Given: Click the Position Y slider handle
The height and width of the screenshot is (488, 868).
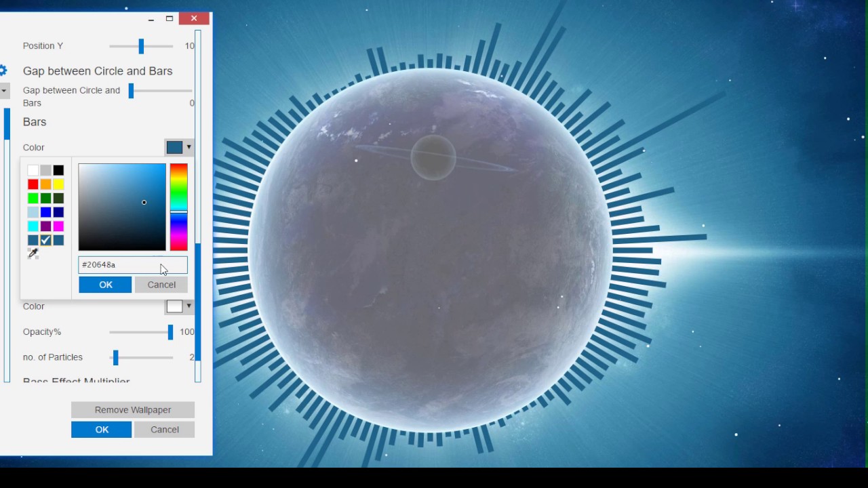Looking at the screenshot, I should pyautogui.click(x=141, y=46).
